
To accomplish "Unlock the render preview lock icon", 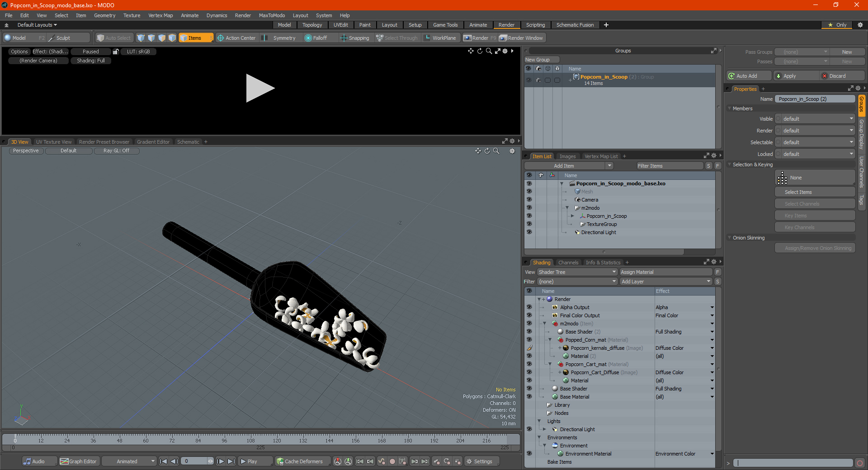I will tap(116, 52).
